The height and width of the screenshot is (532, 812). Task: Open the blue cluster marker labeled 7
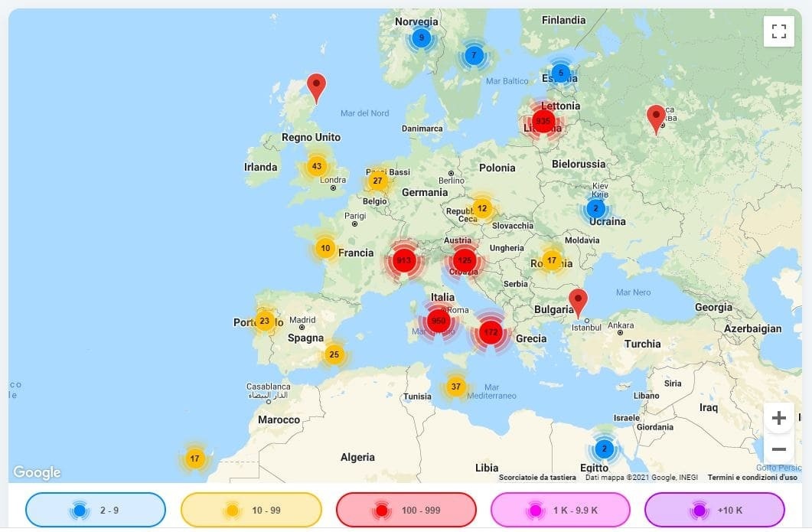tap(474, 55)
